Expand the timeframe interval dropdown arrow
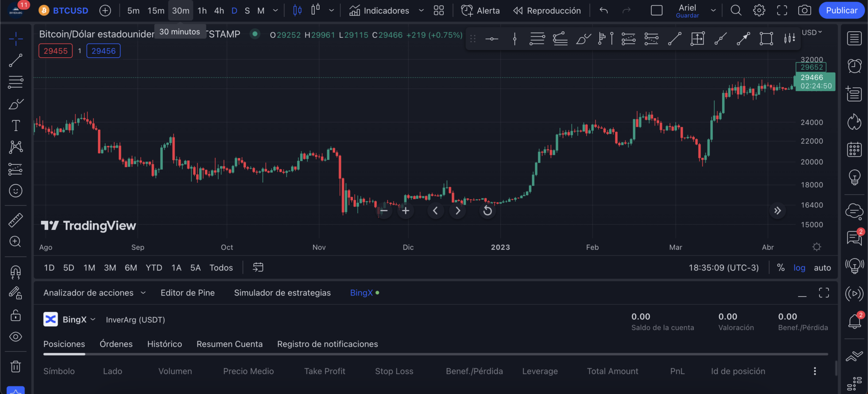 coord(275,11)
